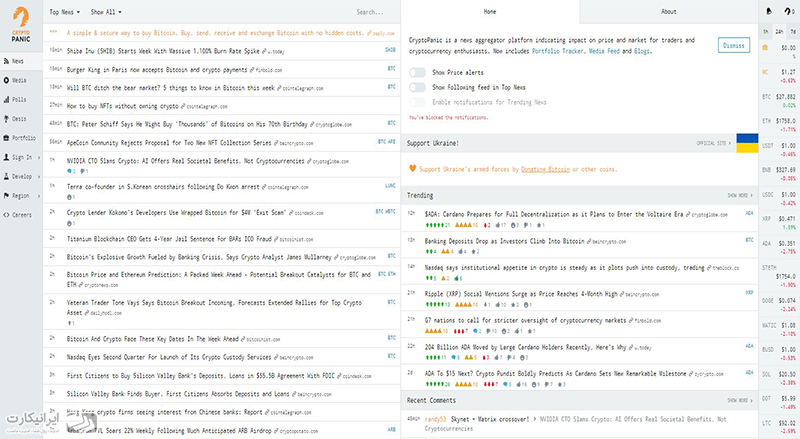Select the 7d price change tab
Viewport: 800px width, 439px height.
[792, 32]
